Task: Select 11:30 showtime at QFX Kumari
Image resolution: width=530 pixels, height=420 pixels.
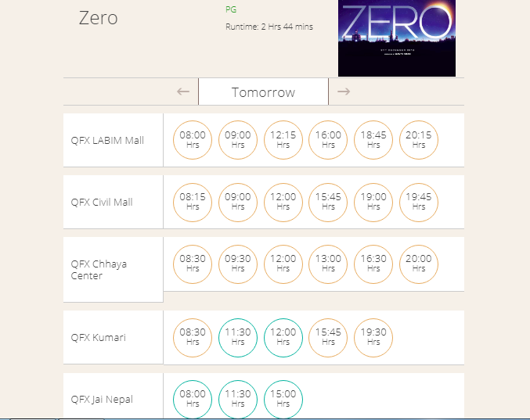Action: pyautogui.click(x=238, y=337)
